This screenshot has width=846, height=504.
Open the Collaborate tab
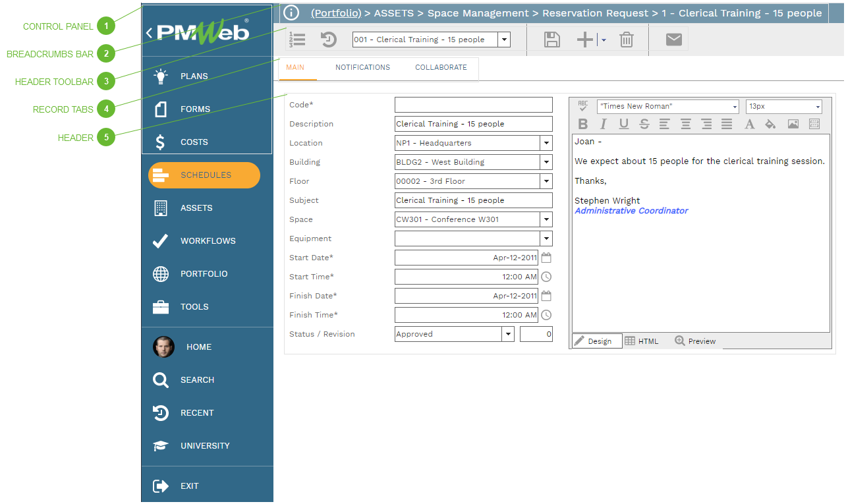pos(441,67)
